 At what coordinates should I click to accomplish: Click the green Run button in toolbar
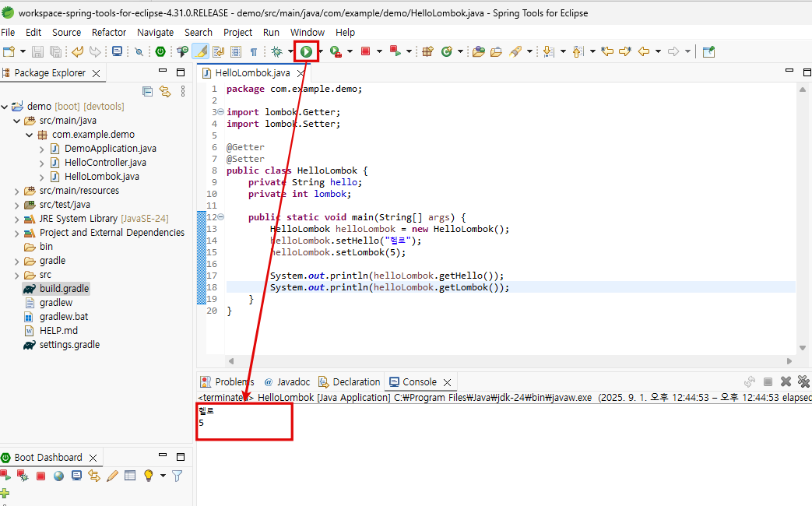(307, 51)
